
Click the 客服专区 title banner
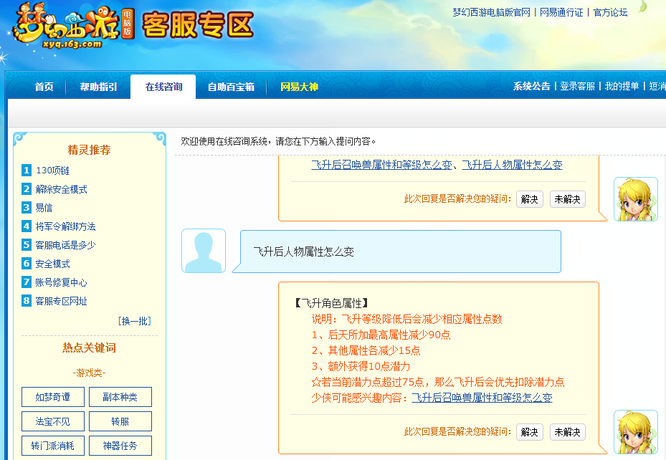(x=198, y=25)
